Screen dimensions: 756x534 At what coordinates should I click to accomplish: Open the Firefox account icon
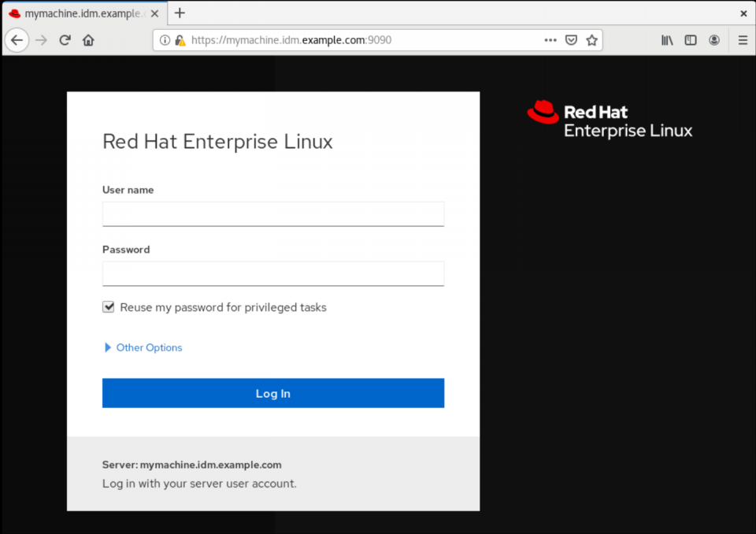tap(714, 40)
